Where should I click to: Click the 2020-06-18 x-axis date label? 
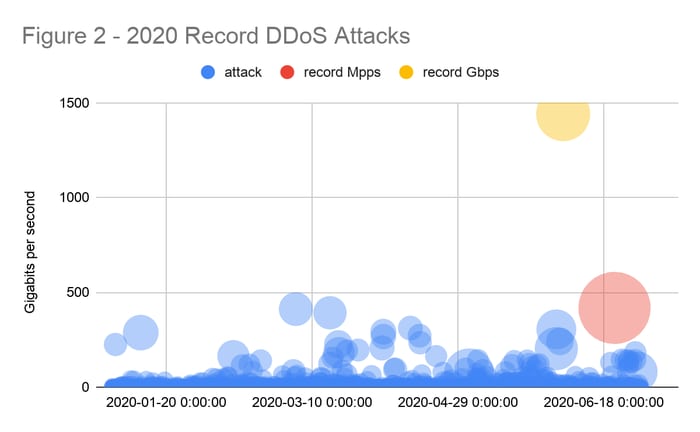pos(604,403)
